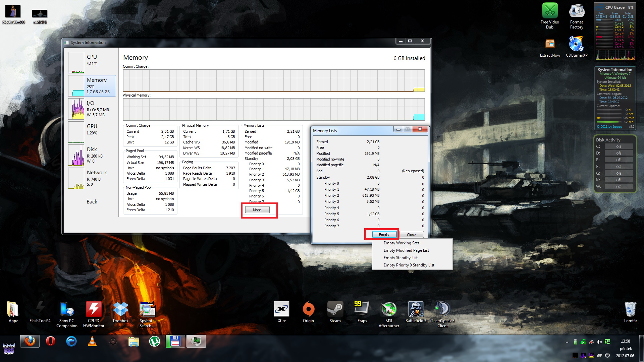
Task: Launch Steam desktop icon
Action: 335,312
